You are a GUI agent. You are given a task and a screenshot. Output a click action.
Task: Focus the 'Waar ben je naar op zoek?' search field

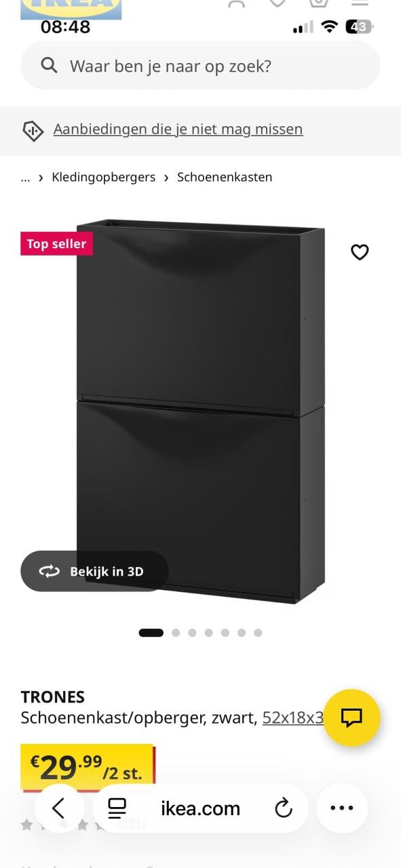(200, 65)
